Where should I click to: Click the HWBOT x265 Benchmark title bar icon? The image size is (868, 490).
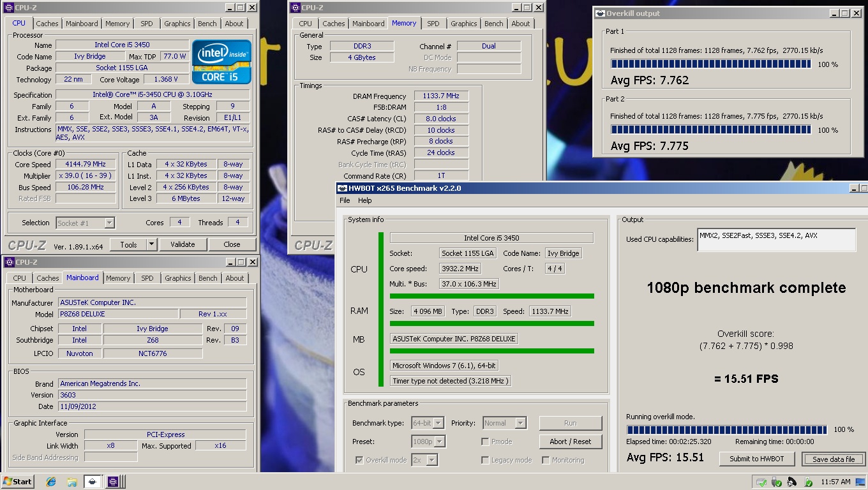coord(342,188)
